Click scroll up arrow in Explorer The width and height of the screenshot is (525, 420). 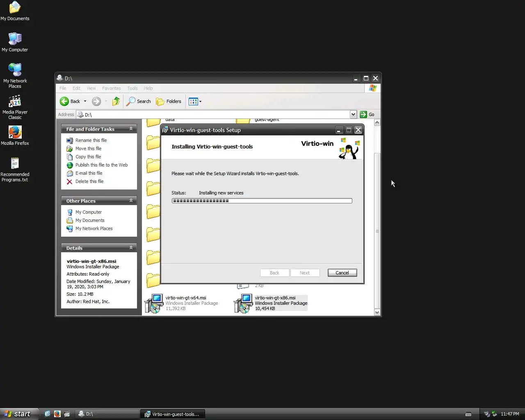pyautogui.click(x=377, y=122)
